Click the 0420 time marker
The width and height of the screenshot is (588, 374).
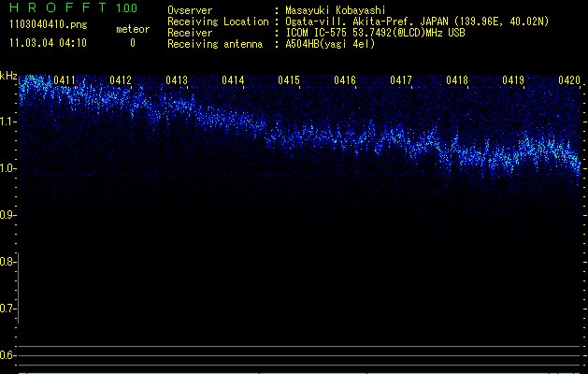(569, 80)
